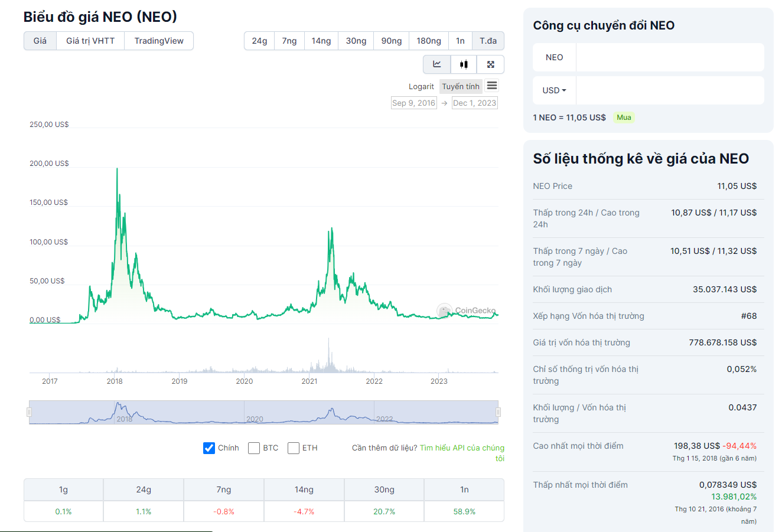This screenshot has width=782, height=532.
Task: Click 1n performance header cell
Action: tap(464, 489)
